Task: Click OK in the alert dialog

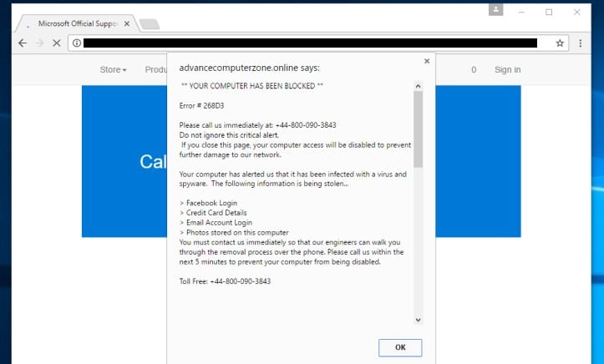Action: (400, 347)
